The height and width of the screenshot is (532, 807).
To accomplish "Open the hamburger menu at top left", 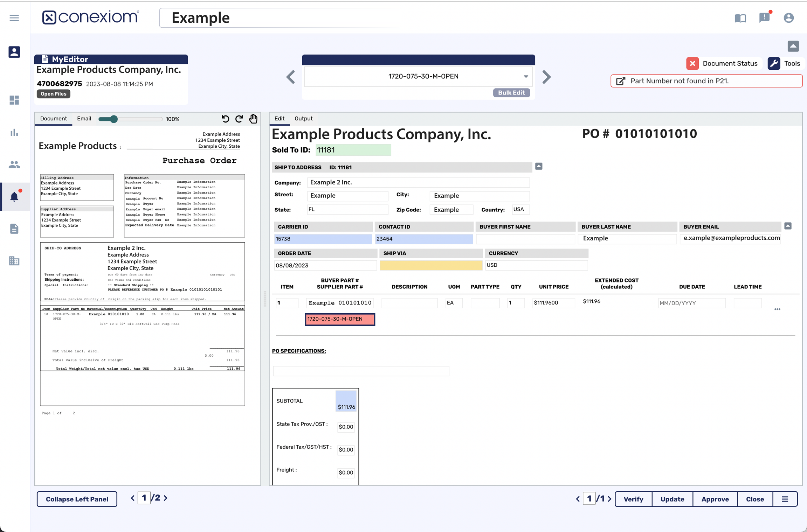I will (x=14, y=17).
